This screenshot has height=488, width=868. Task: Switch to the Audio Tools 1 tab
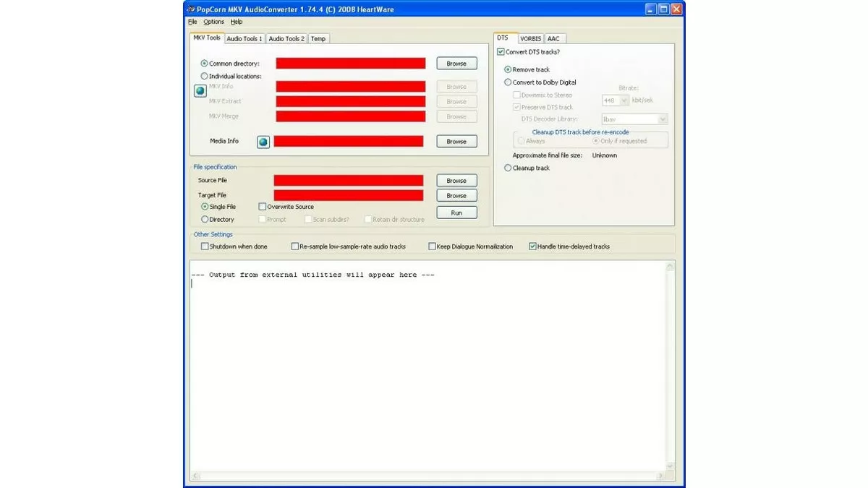[x=244, y=38]
